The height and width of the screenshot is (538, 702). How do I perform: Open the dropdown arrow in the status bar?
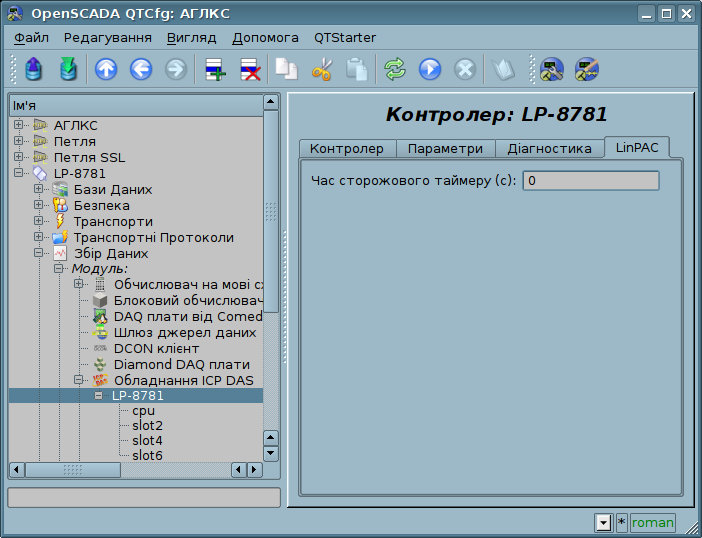click(602, 523)
